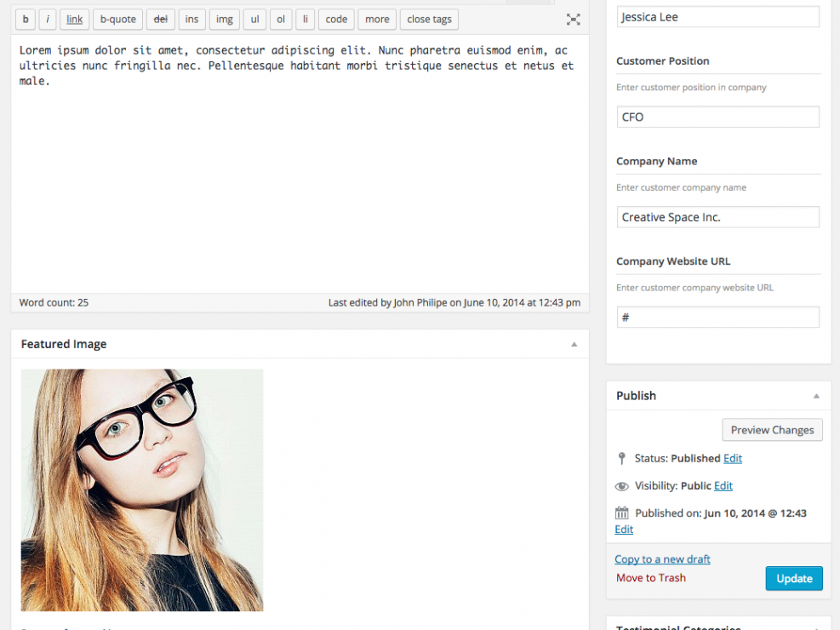Image resolution: width=840 pixels, height=630 pixels.
Task: Click the calendar icon beside Published on
Action: pos(621,513)
